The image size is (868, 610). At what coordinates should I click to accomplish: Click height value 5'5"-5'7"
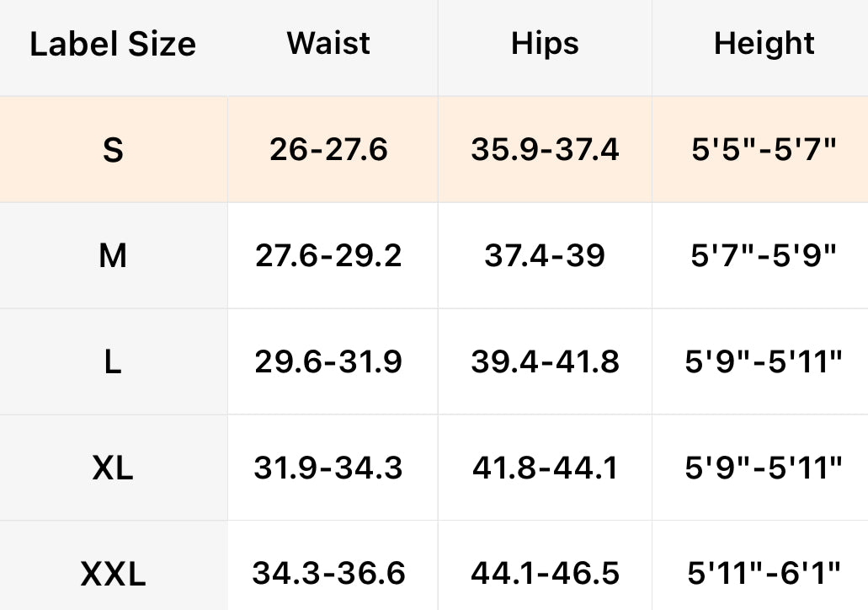pyautogui.click(x=764, y=150)
